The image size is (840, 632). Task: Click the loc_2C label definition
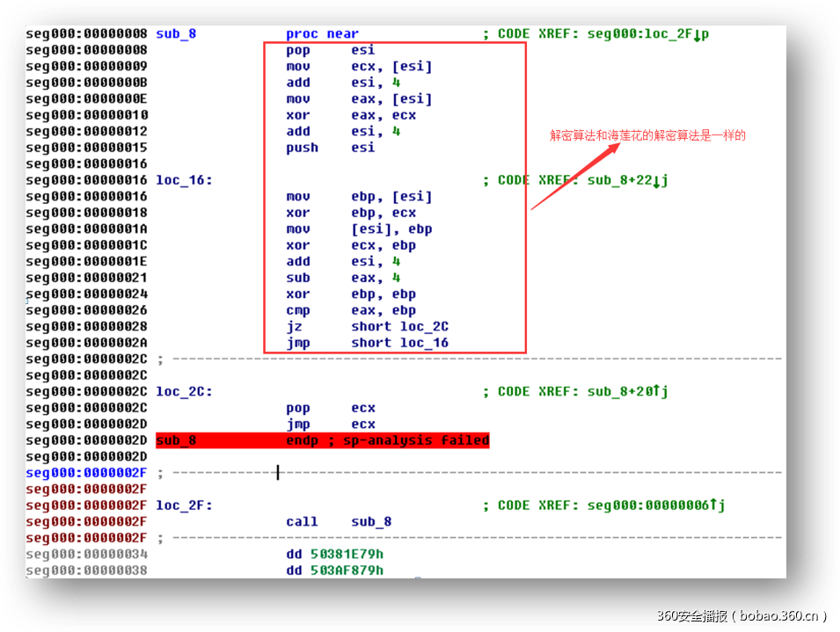pyautogui.click(x=184, y=391)
